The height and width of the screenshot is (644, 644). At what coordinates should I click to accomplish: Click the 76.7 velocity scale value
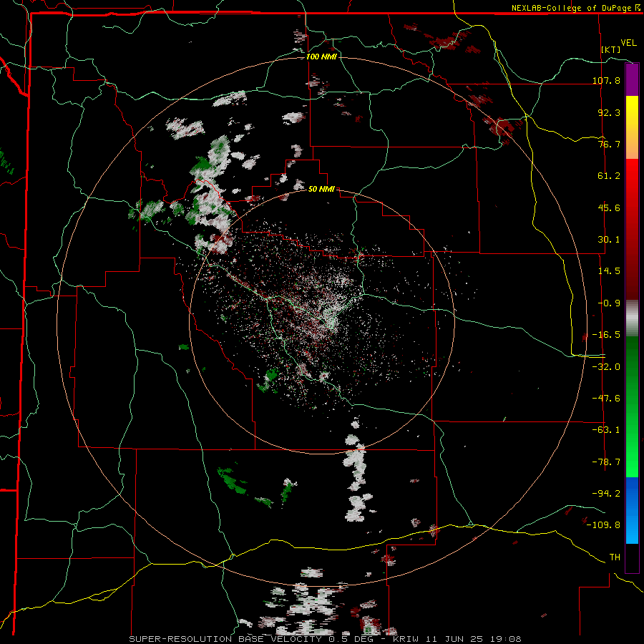point(609,144)
